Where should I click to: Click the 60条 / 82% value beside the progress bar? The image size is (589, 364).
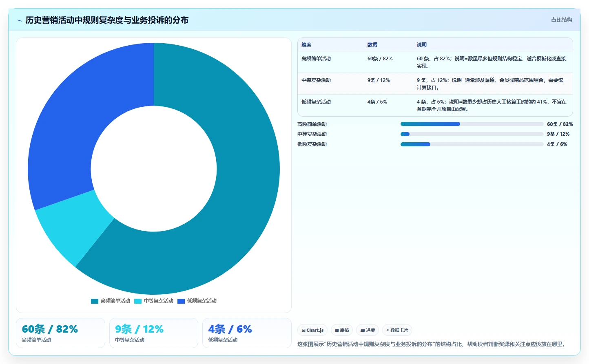pyautogui.click(x=560, y=124)
